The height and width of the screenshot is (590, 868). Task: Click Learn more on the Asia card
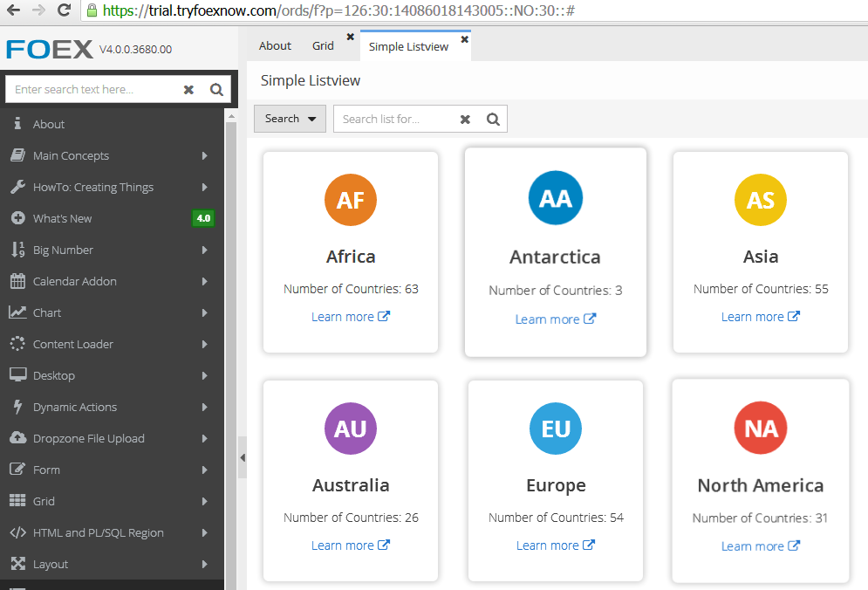pyautogui.click(x=760, y=316)
